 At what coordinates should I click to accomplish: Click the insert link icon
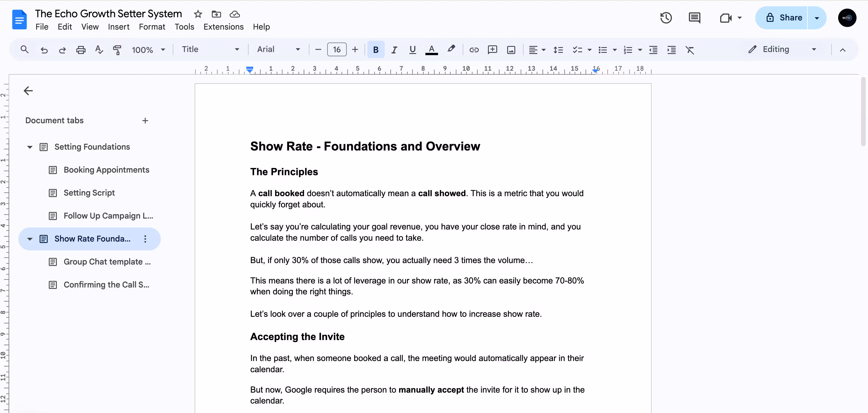tap(474, 50)
